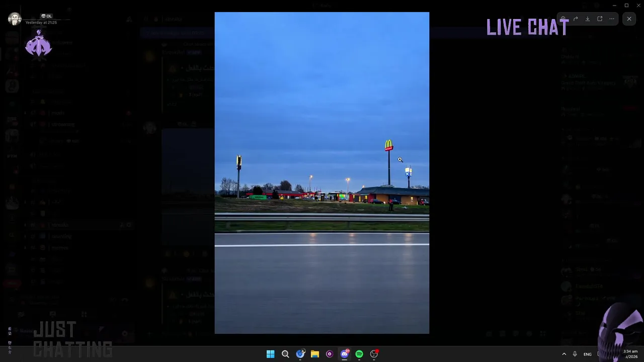Zoom in on the image using the magnifier icon

(x=563, y=19)
